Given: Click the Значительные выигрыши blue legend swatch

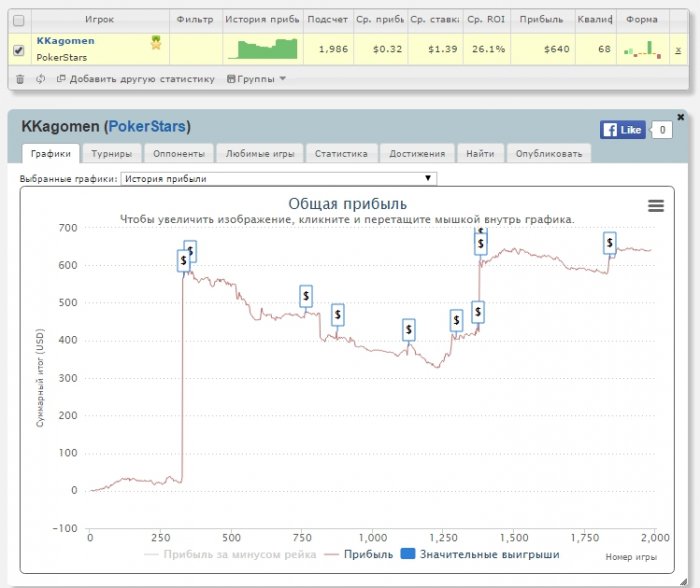Looking at the screenshot, I should click(x=407, y=554).
